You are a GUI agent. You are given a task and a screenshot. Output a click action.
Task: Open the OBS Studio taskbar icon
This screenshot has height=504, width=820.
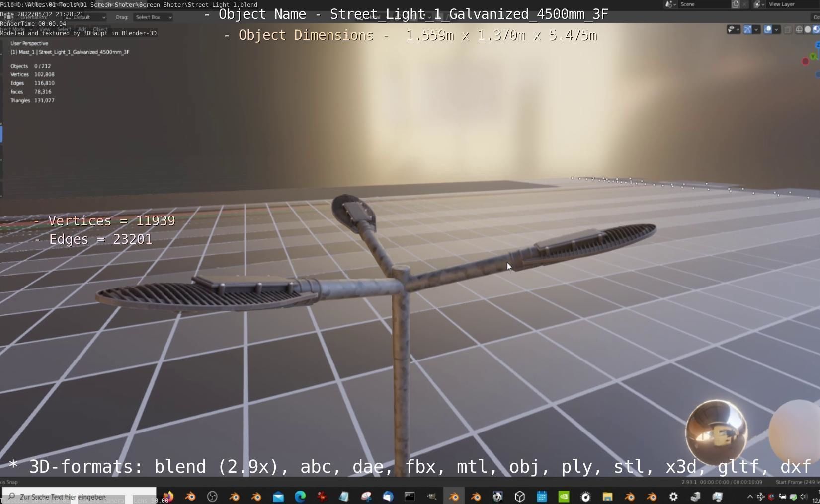click(212, 496)
